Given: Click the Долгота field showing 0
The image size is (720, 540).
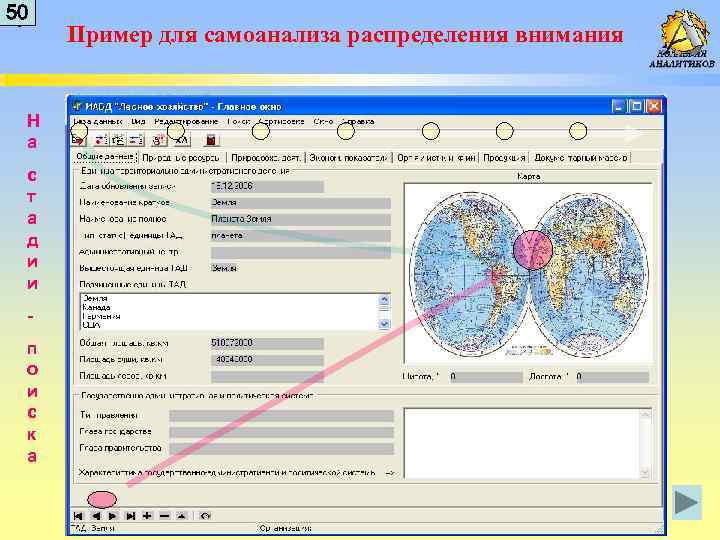Looking at the screenshot, I should point(612,377).
